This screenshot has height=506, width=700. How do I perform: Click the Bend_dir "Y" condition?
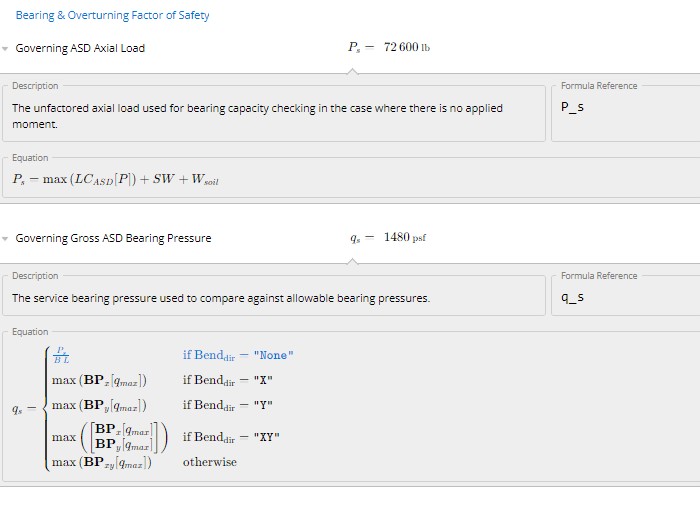click(x=227, y=405)
